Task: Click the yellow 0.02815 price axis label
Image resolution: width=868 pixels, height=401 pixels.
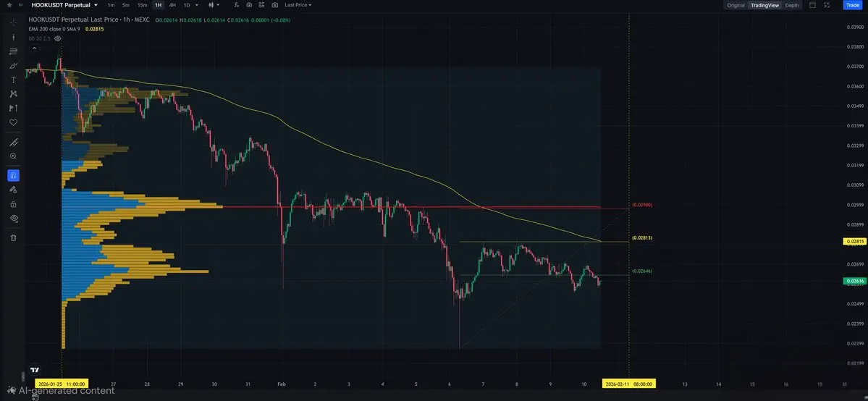Action: click(x=854, y=242)
